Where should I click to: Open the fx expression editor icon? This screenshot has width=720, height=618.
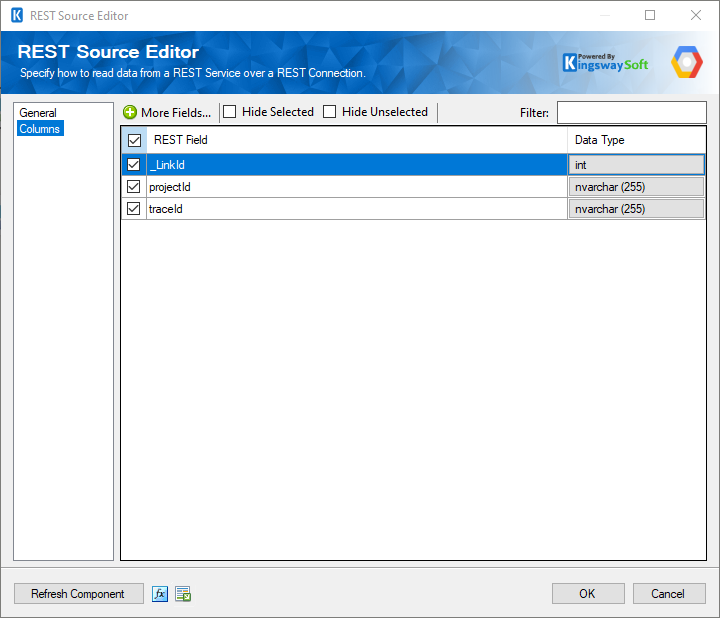[160, 594]
